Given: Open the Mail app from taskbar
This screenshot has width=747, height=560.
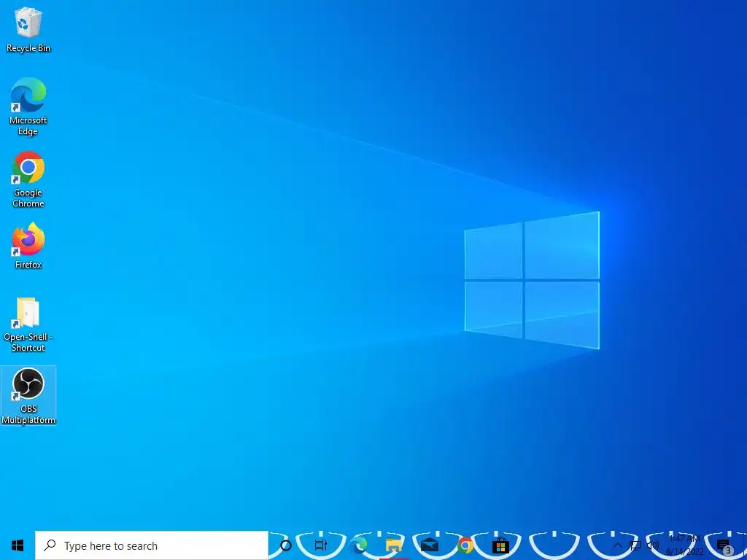Looking at the screenshot, I should click(429, 545).
